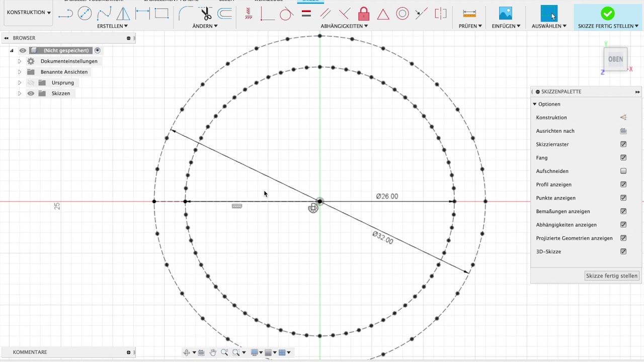This screenshot has height=362, width=644.
Task: Expand the KOMMENTARE panel
Action: pyautogui.click(x=128, y=352)
